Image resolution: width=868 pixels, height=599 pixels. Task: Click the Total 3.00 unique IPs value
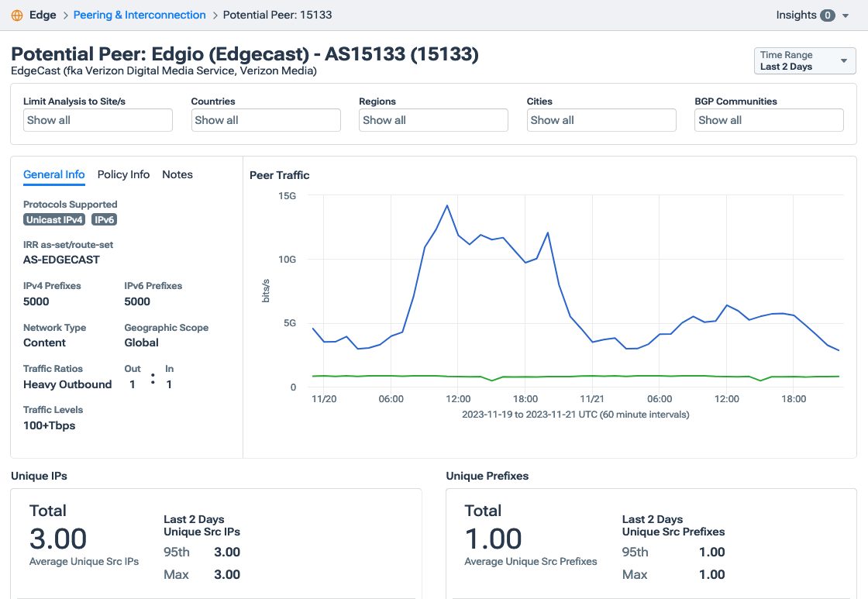point(58,539)
